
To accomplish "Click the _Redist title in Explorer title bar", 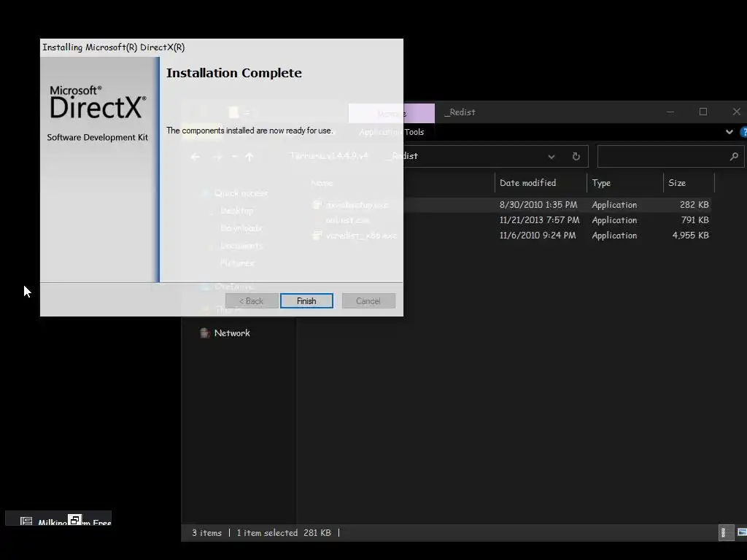I will tap(460, 112).
